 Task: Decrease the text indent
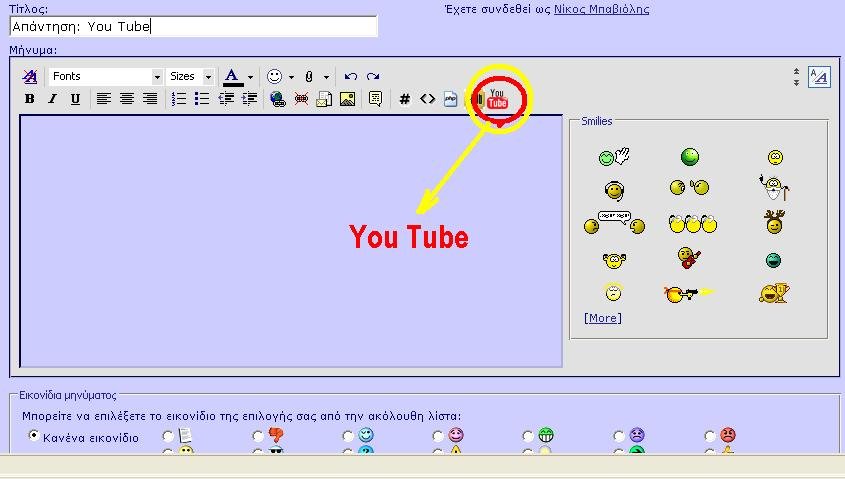coord(226,99)
